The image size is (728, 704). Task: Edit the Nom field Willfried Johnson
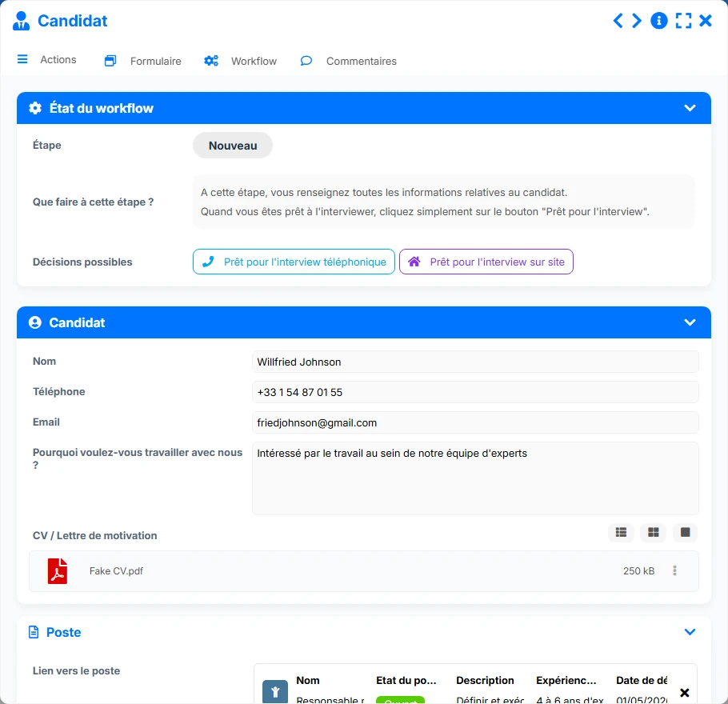pyautogui.click(x=475, y=362)
